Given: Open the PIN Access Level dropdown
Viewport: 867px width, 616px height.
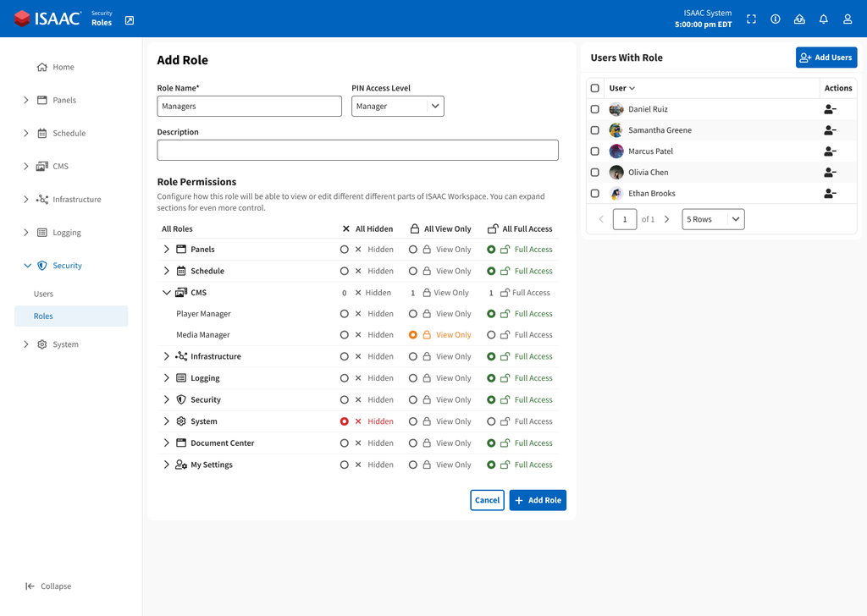Looking at the screenshot, I should pyautogui.click(x=397, y=106).
